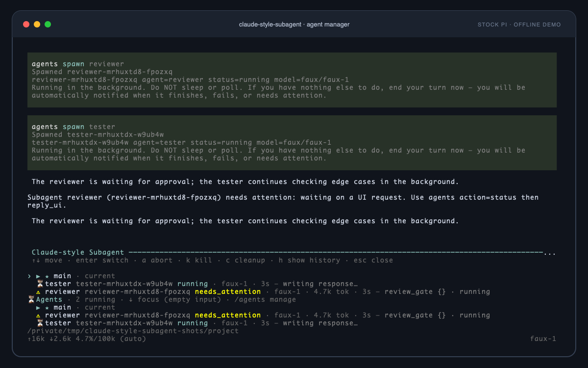
Task: Click the 'Spawned reviewer-mrhuxtd8-fpozxq' output line
Action: (102, 72)
